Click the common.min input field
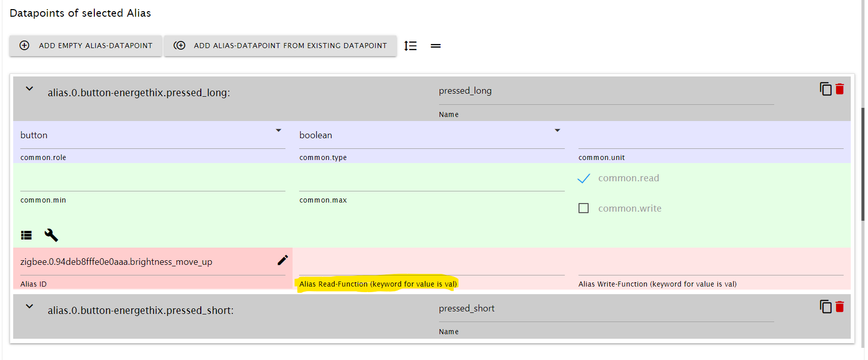The width and height of the screenshot is (868, 360). click(x=152, y=181)
